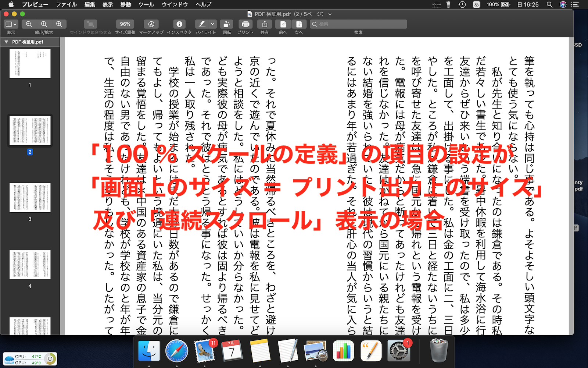This screenshot has height=368, width=588.
Task: Expand the title bar document name chevron
Action: point(330,14)
